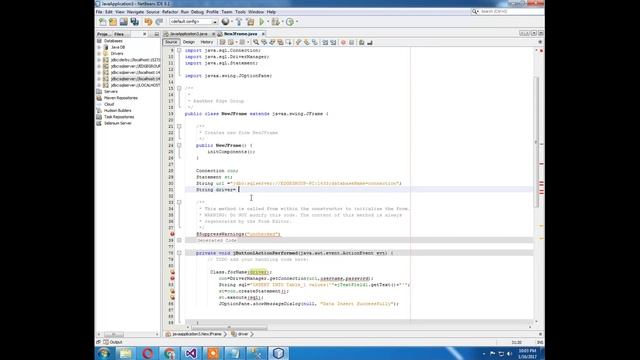Image resolution: width=640 pixels, height=360 pixels.
Task: Collapse the class comment fold at line 15
Action: point(179,88)
